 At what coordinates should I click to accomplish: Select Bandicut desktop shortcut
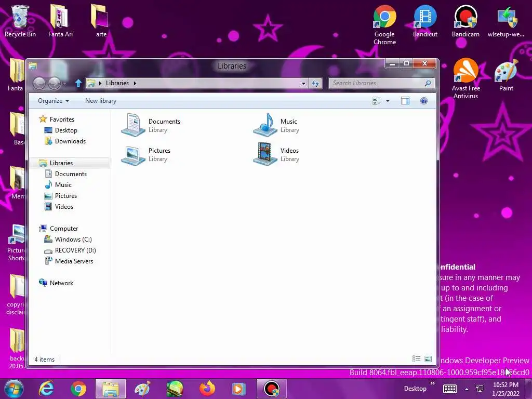point(425,21)
